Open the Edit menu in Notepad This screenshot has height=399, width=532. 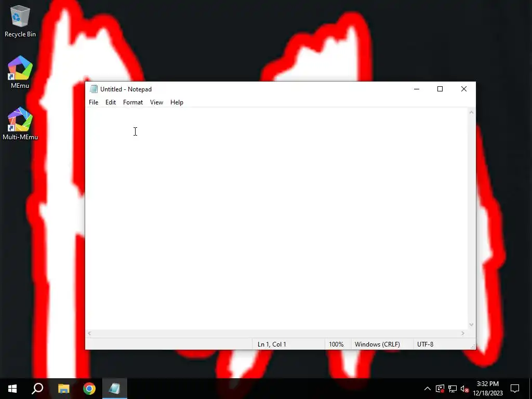tap(111, 102)
